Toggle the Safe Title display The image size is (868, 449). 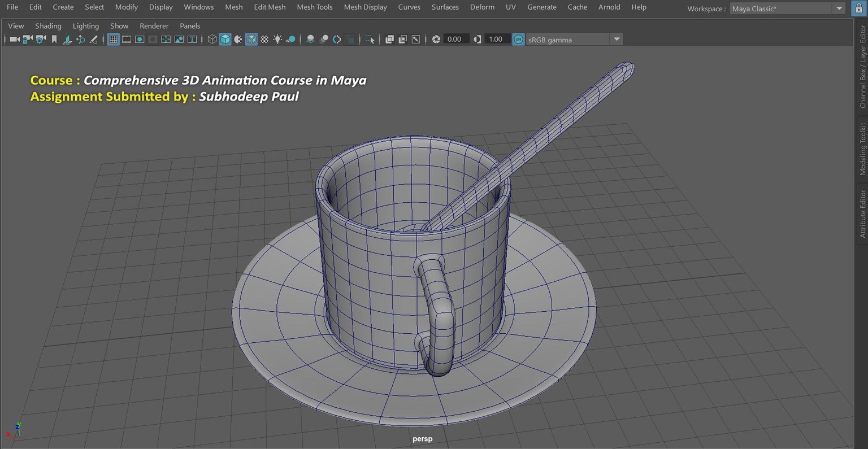192,40
